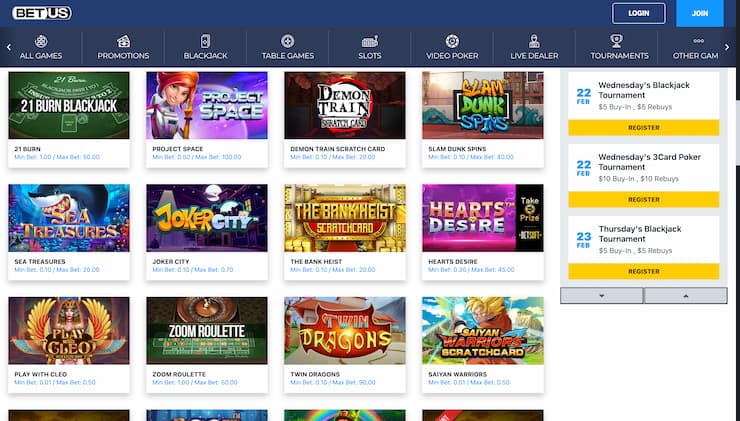Click the Live Dealer icon

click(x=534, y=42)
